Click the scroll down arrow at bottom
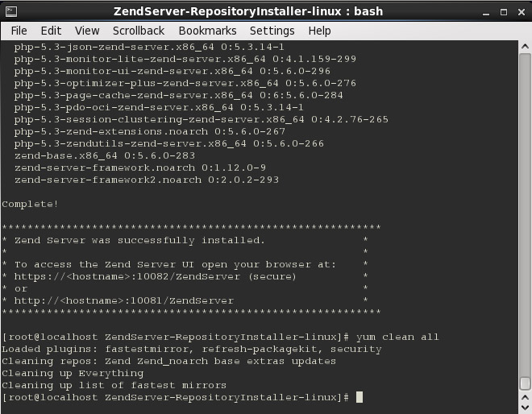532x414 pixels. tap(525, 407)
